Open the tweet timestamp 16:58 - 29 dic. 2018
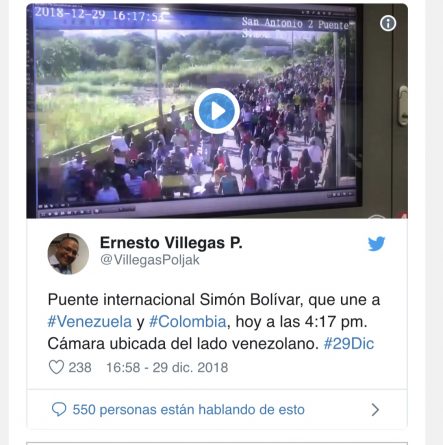The width and height of the screenshot is (443, 445). coord(167,367)
